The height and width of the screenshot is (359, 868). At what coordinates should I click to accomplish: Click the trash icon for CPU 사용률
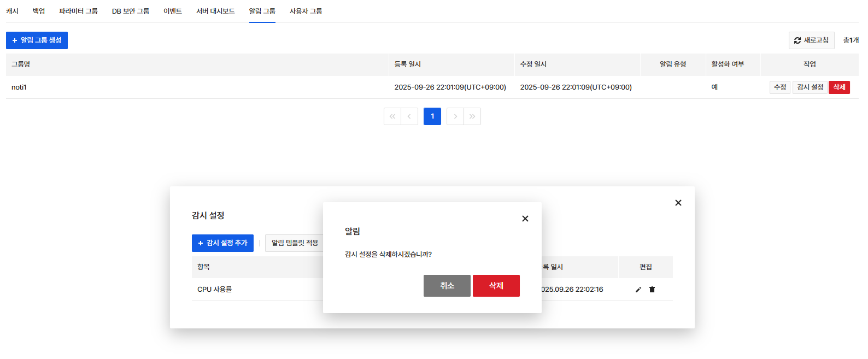pos(652,290)
